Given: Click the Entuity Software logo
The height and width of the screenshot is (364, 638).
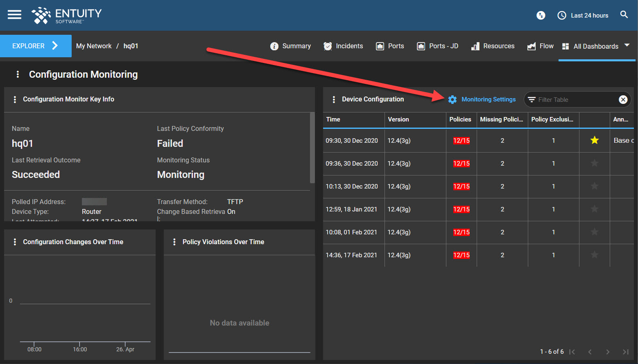Looking at the screenshot, I should (x=67, y=16).
